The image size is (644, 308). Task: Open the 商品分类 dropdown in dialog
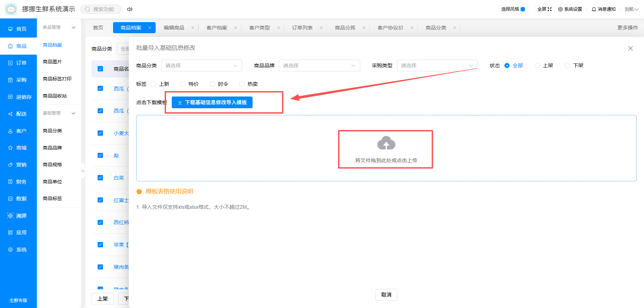pos(202,66)
